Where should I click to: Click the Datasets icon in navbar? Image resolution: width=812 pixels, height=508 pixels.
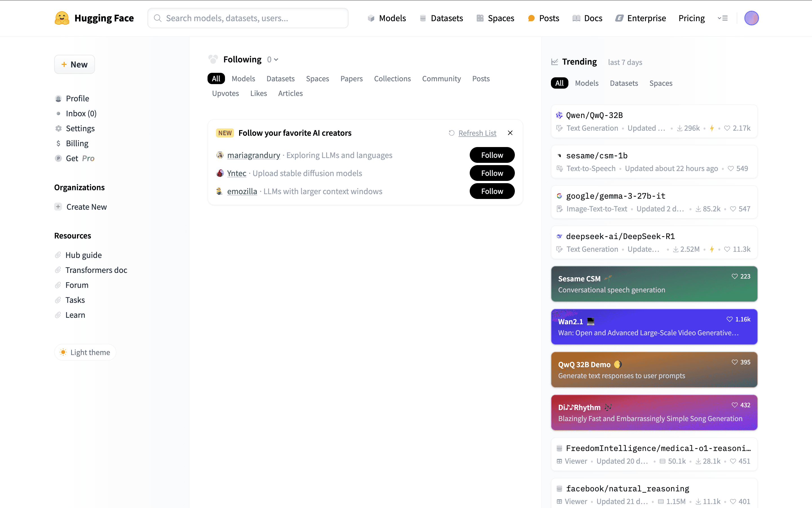point(423,18)
